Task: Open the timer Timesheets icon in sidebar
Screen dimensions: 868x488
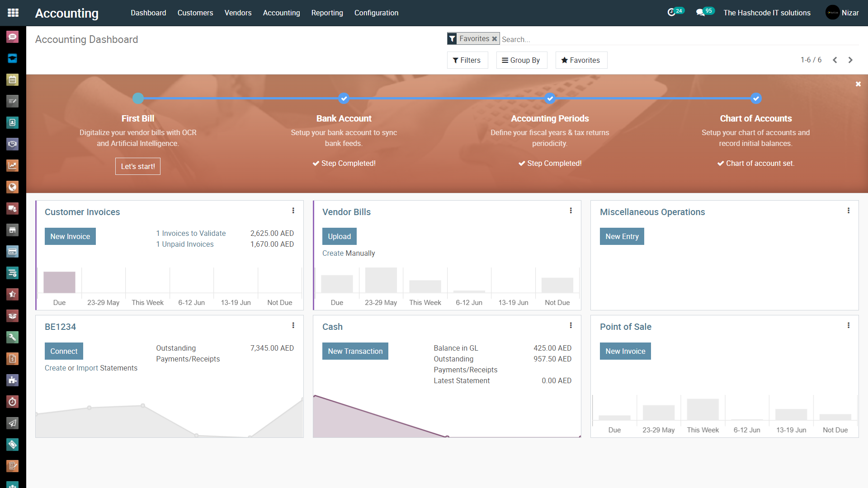Action: 12,402
